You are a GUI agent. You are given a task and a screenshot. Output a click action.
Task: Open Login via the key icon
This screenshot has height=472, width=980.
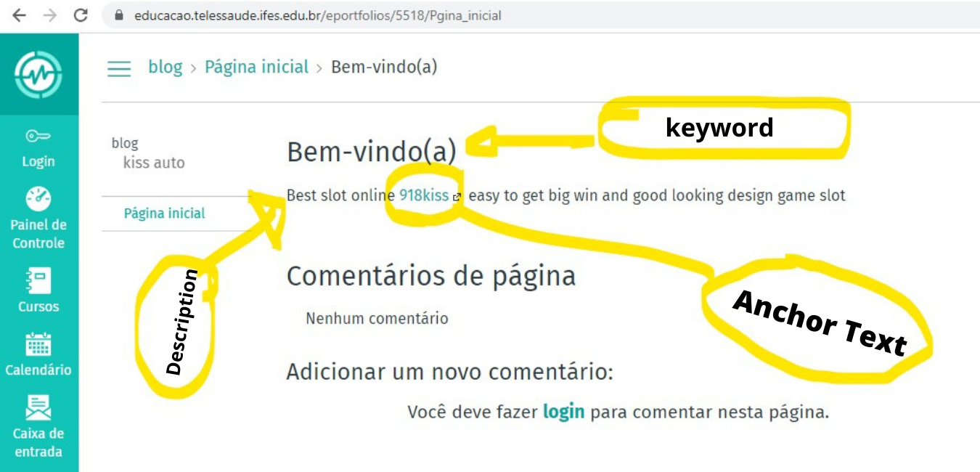click(38, 136)
